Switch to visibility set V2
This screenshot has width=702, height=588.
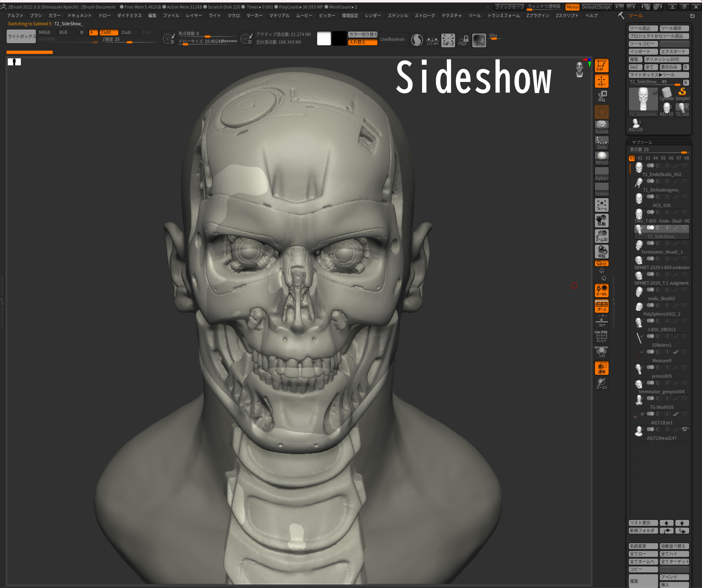coord(639,158)
